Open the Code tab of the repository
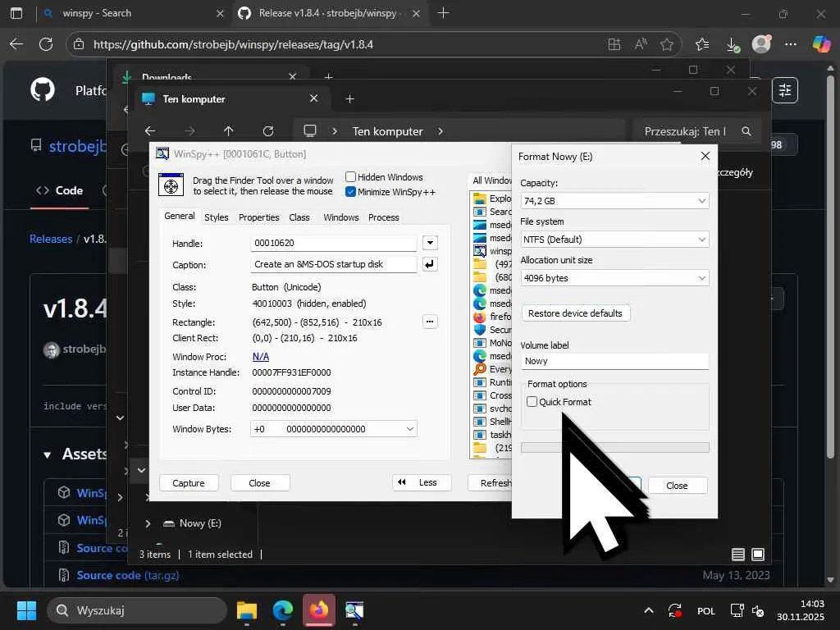This screenshot has width=840, height=630. [59, 190]
